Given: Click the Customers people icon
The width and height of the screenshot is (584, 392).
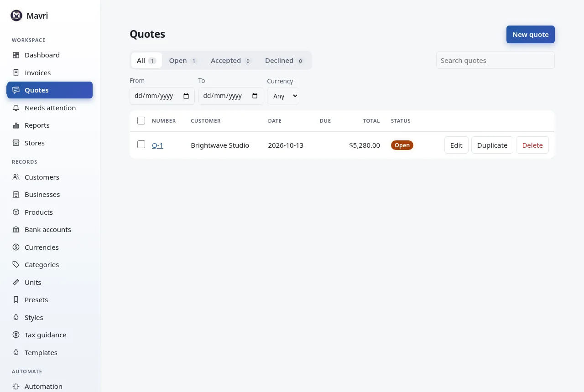Looking at the screenshot, I should [x=16, y=177].
